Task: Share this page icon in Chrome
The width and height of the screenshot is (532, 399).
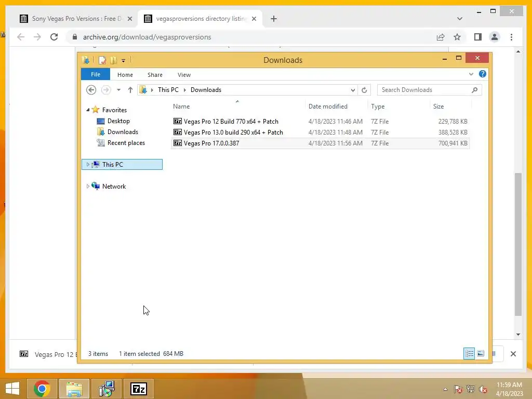Action: tap(441, 37)
